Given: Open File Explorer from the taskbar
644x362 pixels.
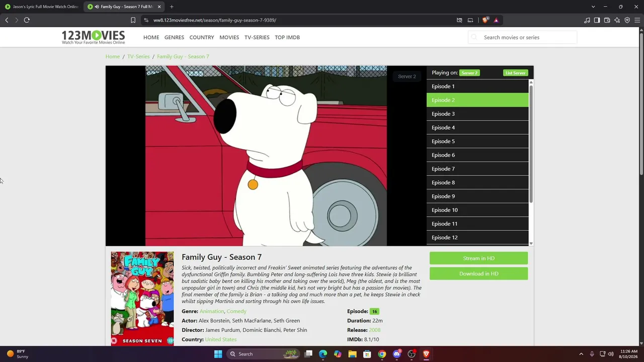Looking at the screenshot, I should click(352, 354).
